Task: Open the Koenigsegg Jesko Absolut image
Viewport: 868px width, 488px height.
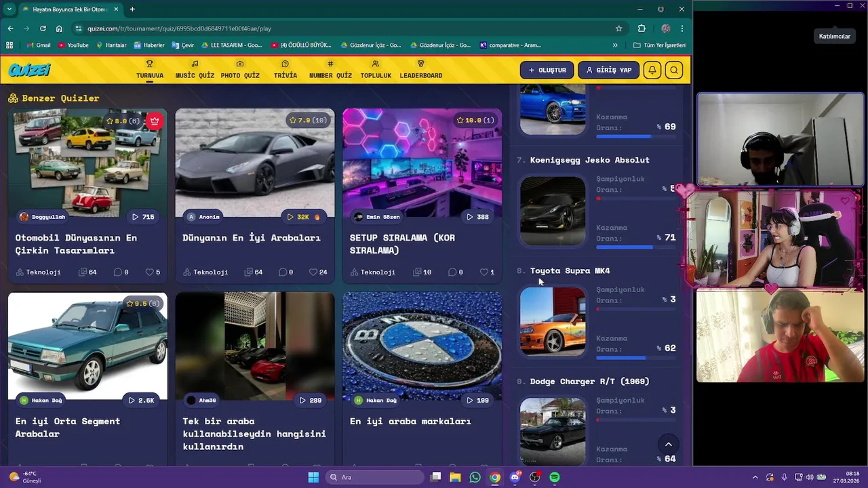Action: 553,211
